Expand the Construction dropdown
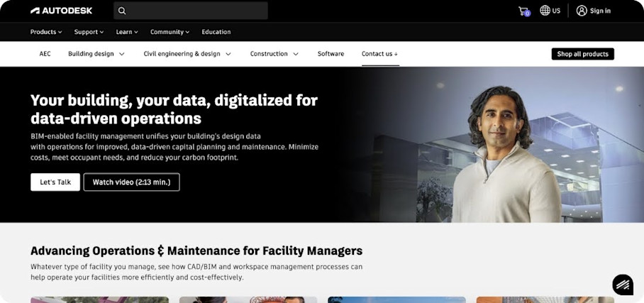Image resolution: width=644 pixels, height=303 pixels. click(x=274, y=54)
